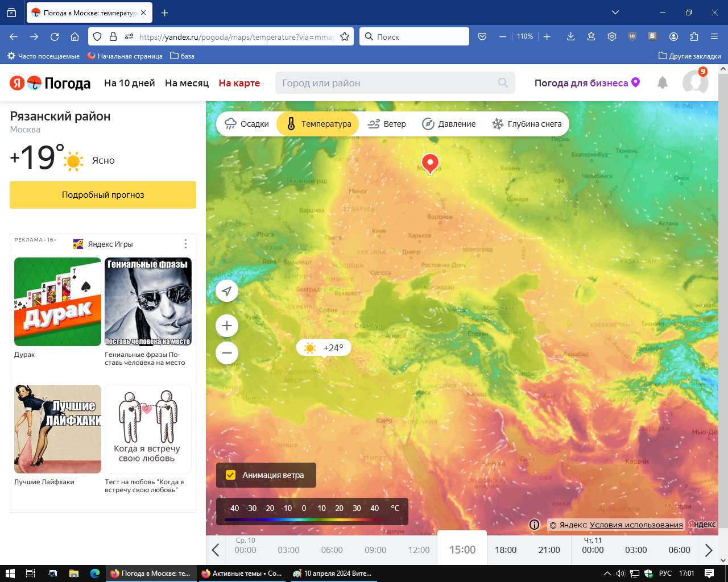Click the Подробный прогноз button
728x582 pixels.
tap(103, 195)
